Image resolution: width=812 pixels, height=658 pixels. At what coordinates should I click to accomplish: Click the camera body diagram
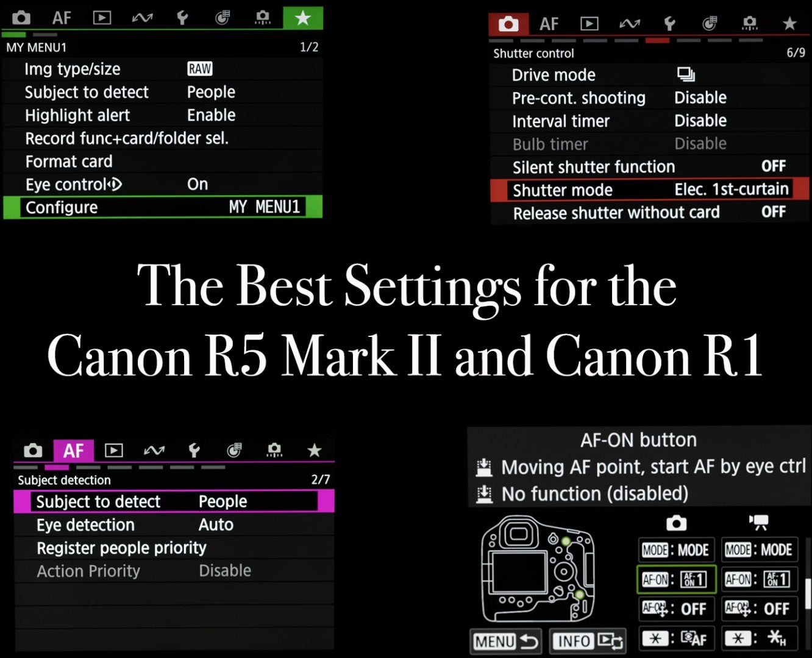[538, 568]
